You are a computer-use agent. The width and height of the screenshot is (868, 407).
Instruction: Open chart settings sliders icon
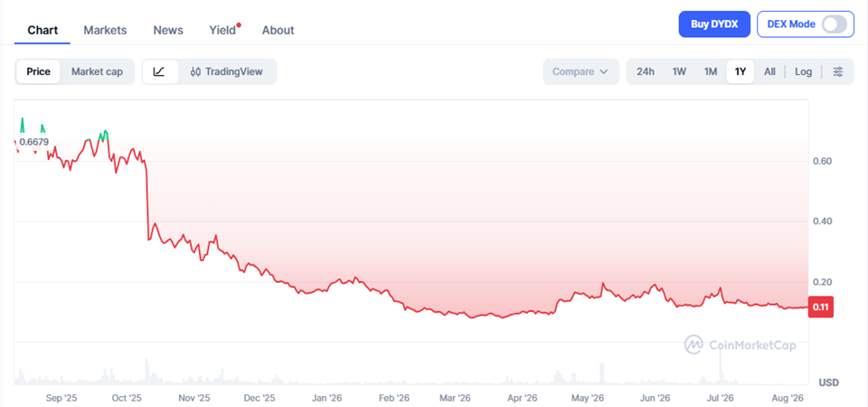(838, 71)
